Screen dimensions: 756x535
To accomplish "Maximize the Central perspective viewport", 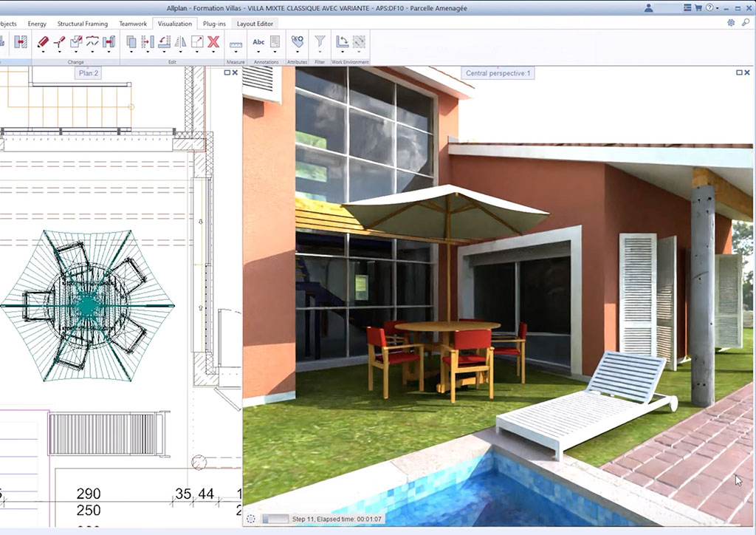I will (x=740, y=72).
